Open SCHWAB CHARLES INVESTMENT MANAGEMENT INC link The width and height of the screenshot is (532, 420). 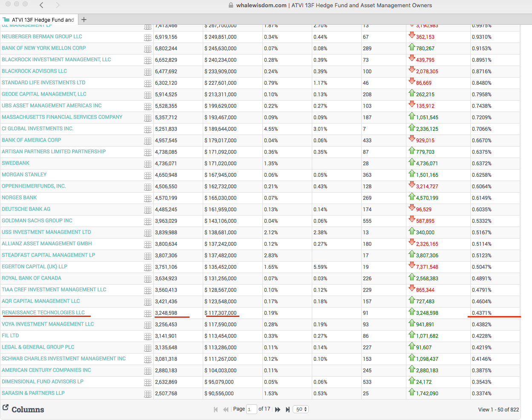(64, 359)
